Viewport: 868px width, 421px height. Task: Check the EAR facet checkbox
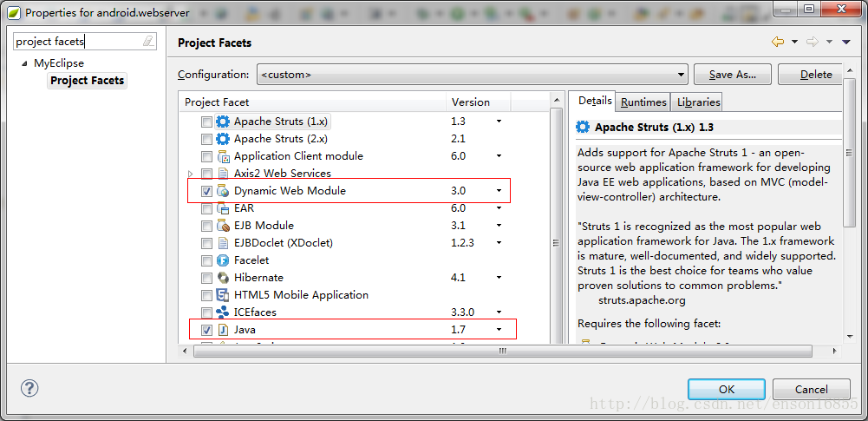point(206,209)
